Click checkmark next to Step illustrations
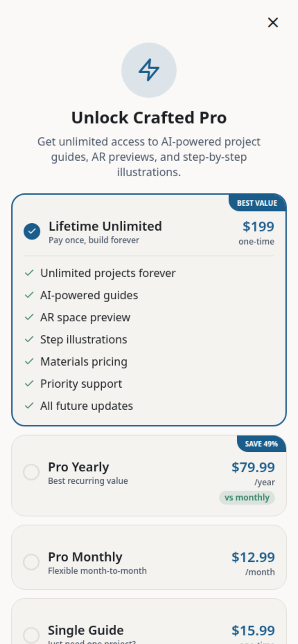This screenshot has width=298, height=644. coord(29,339)
